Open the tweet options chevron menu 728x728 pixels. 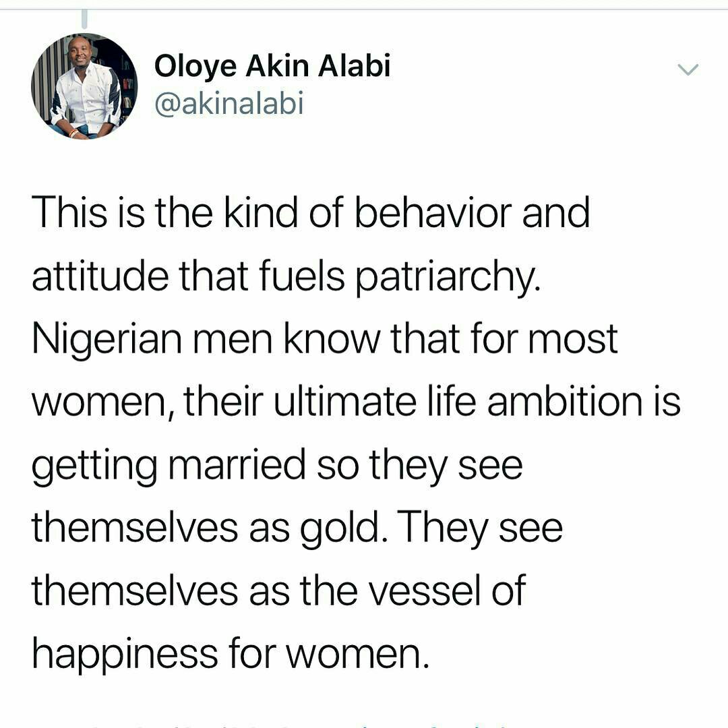tap(688, 69)
